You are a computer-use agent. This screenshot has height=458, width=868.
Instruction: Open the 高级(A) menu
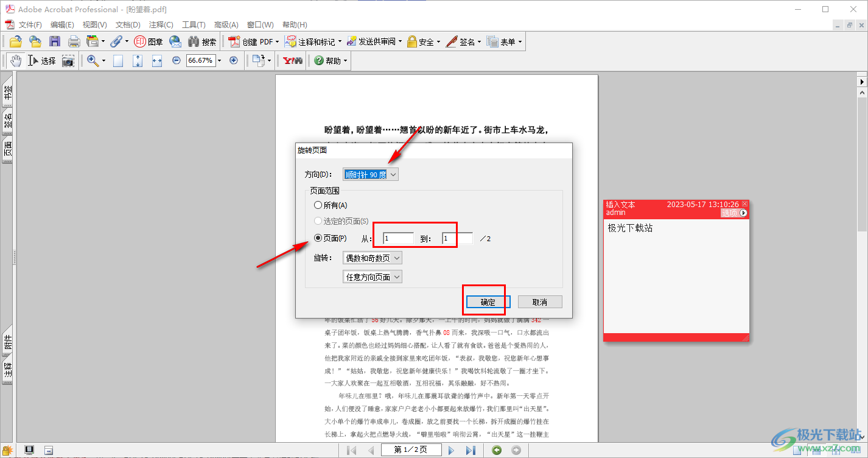[x=226, y=25]
